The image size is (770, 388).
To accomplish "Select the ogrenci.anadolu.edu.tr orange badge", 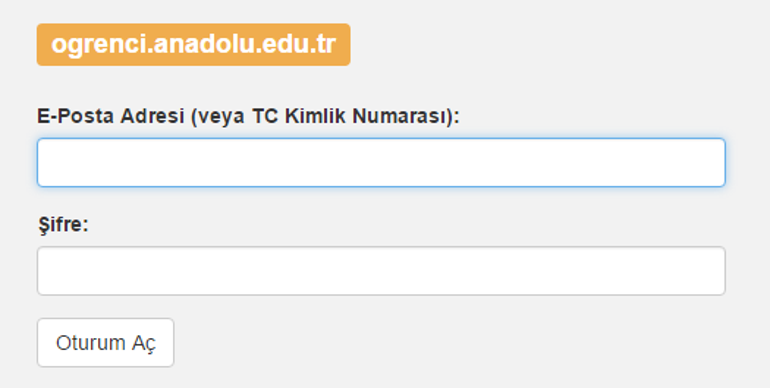I will 193,45.
